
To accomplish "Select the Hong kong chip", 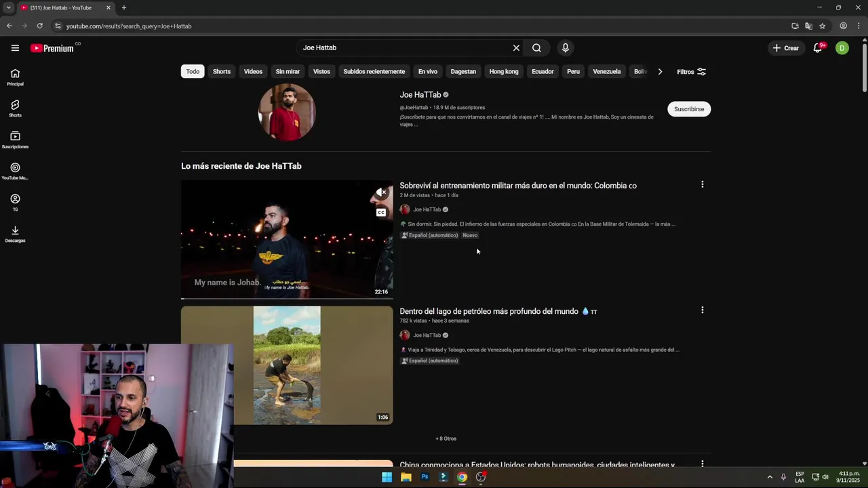I will pyautogui.click(x=504, y=72).
